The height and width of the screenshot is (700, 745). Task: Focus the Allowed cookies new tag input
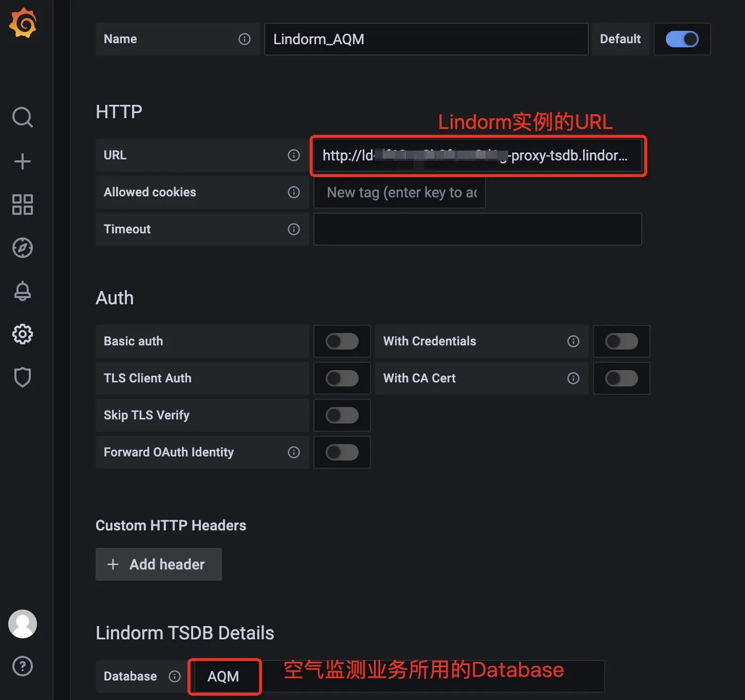[400, 192]
